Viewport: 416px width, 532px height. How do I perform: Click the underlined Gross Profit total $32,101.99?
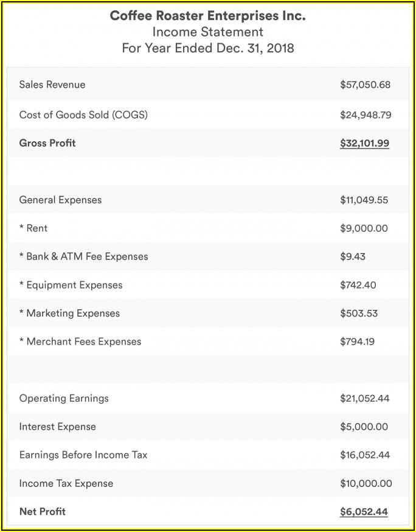point(364,144)
